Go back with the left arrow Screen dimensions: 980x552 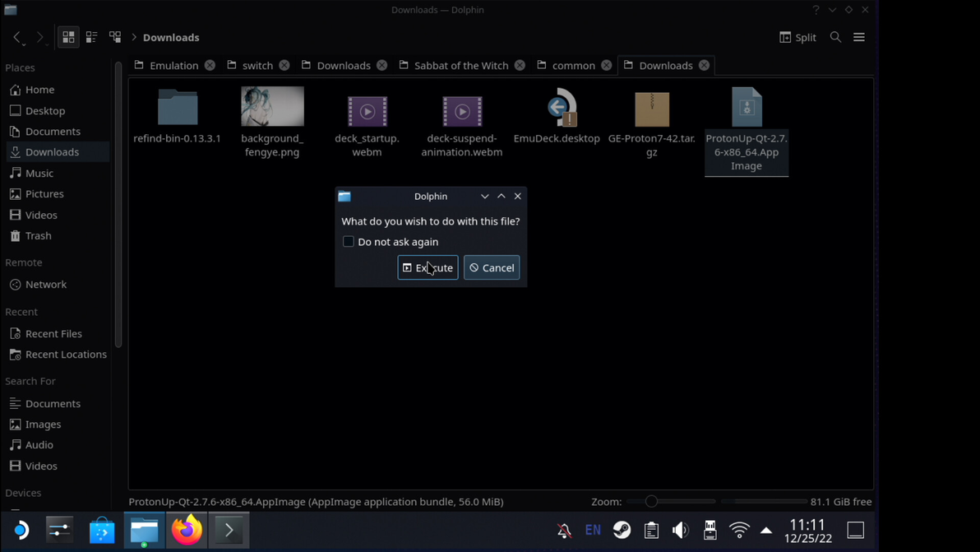click(x=17, y=38)
